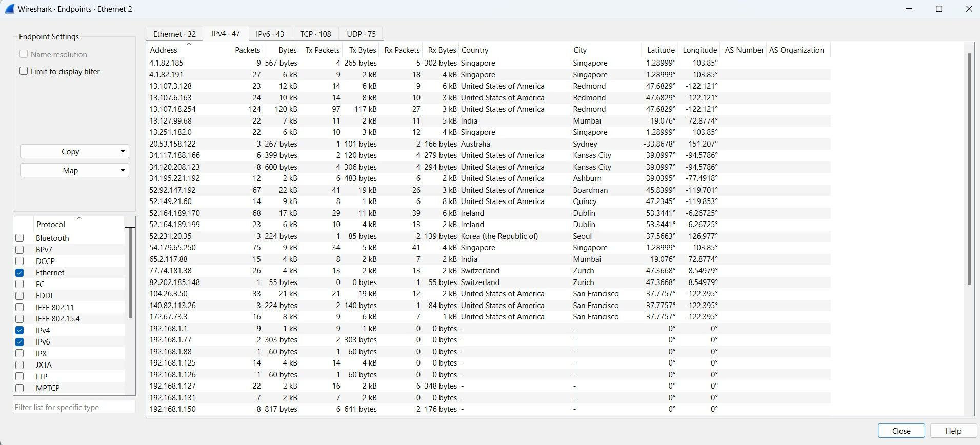The image size is (980, 445).
Task: Sort by the Longitude column header
Action: [x=699, y=50]
